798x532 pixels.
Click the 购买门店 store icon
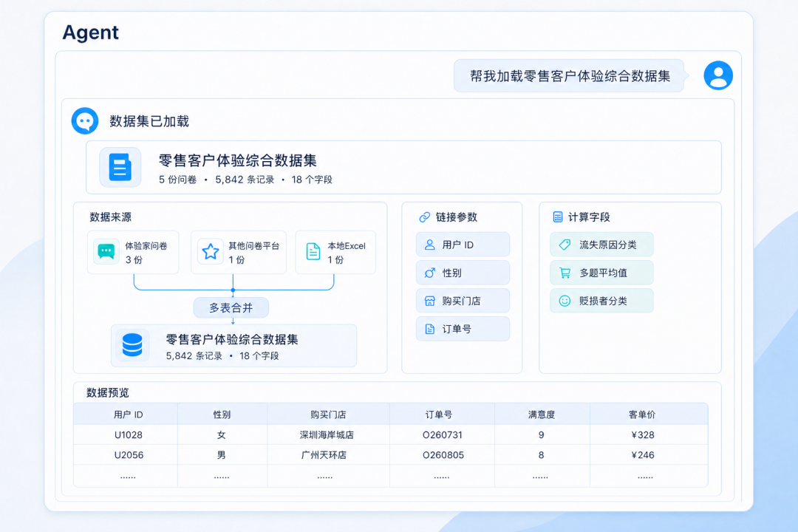pyautogui.click(x=429, y=301)
